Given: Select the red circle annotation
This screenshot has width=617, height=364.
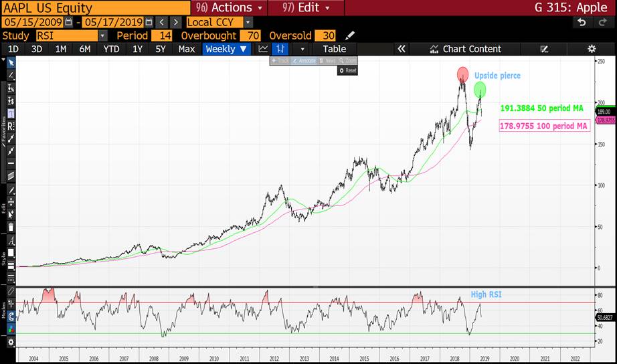Looking at the screenshot, I should pyautogui.click(x=463, y=74).
